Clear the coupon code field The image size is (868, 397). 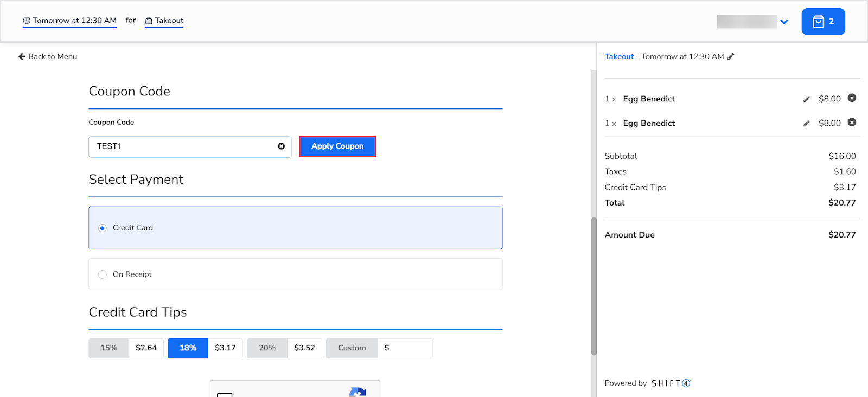pyautogui.click(x=281, y=146)
